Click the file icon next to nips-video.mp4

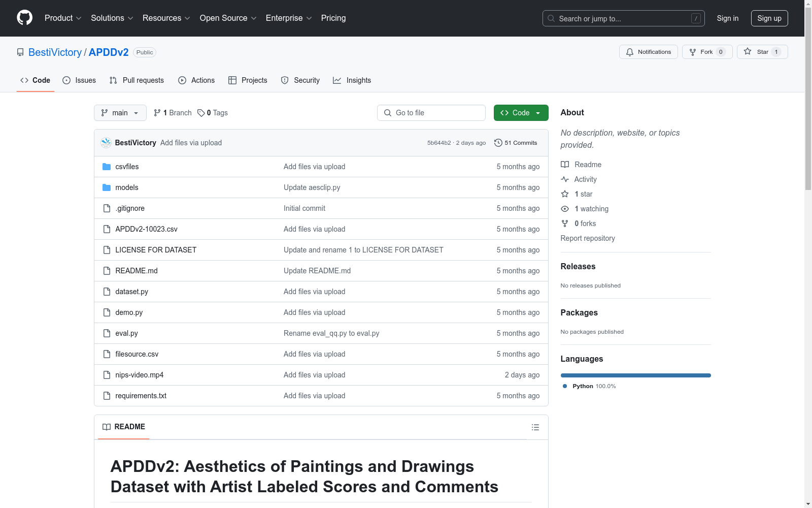tap(107, 375)
